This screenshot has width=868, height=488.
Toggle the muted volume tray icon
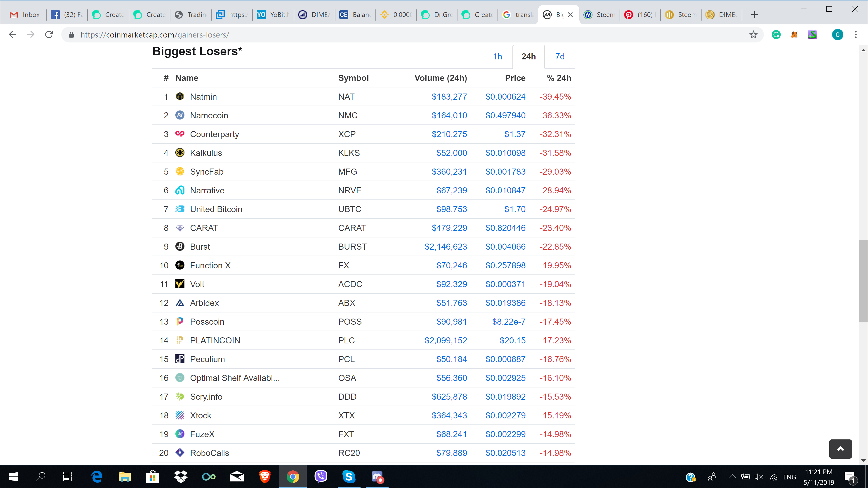point(759,476)
